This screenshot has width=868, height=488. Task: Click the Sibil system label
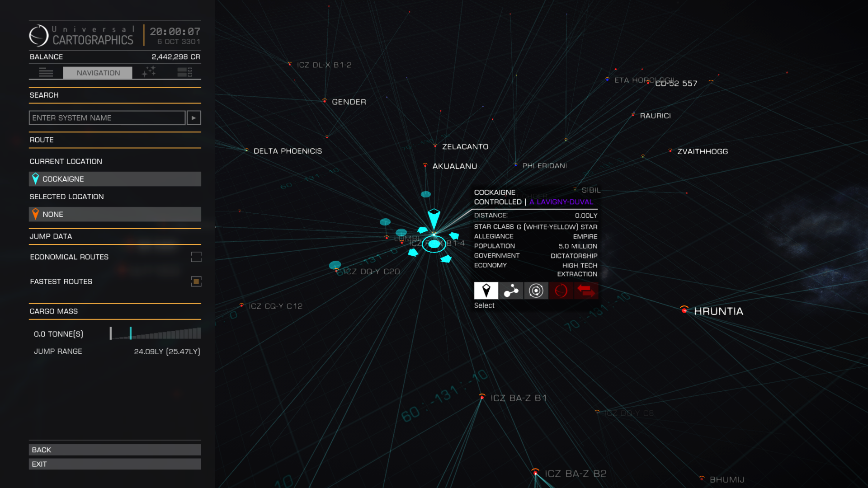(x=591, y=190)
